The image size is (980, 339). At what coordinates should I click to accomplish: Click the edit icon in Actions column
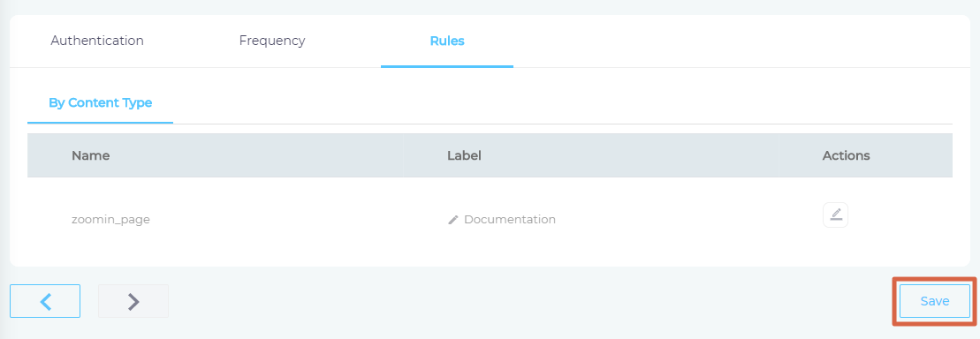[836, 215]
